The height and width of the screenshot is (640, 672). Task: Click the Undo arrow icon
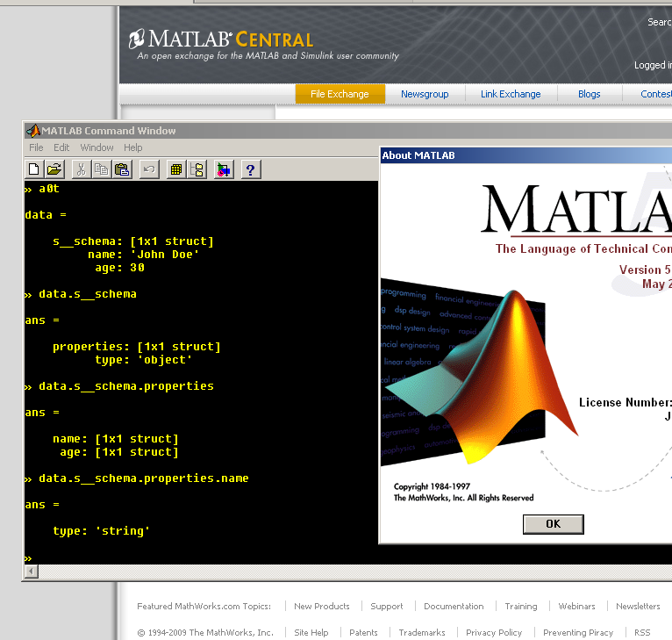click(149, 169)
